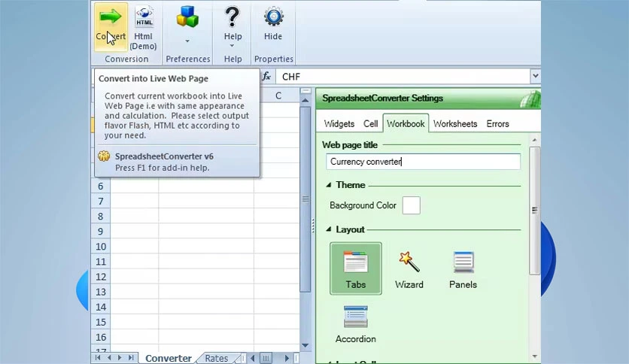Open the Errors tab
Screen dimensions: 629x364
click(498, 124)
